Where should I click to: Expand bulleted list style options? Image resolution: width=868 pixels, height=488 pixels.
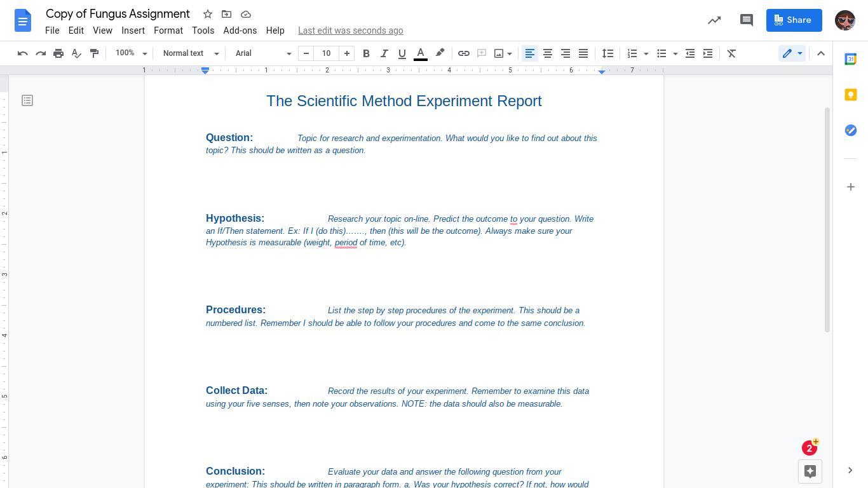[675, 53]
